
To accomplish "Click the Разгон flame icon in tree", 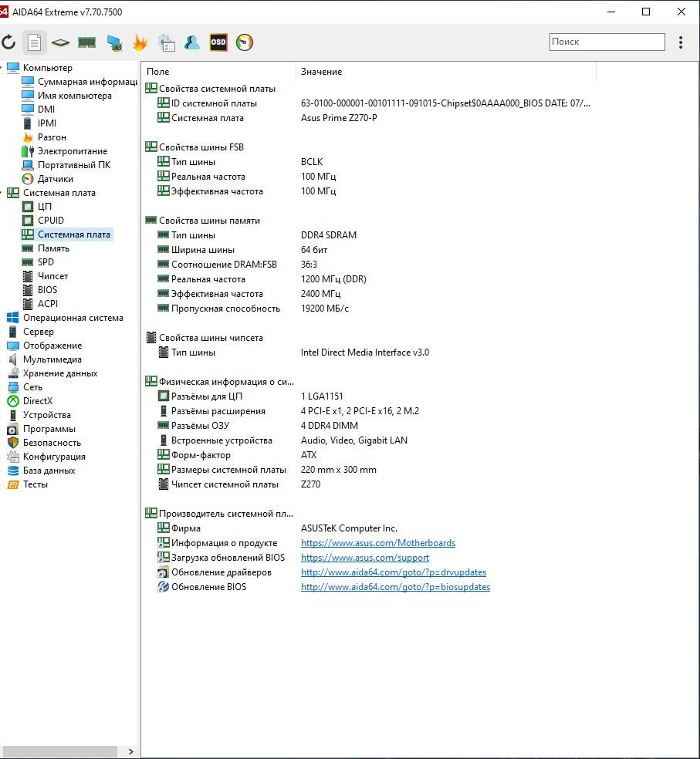I will point(28,137).
